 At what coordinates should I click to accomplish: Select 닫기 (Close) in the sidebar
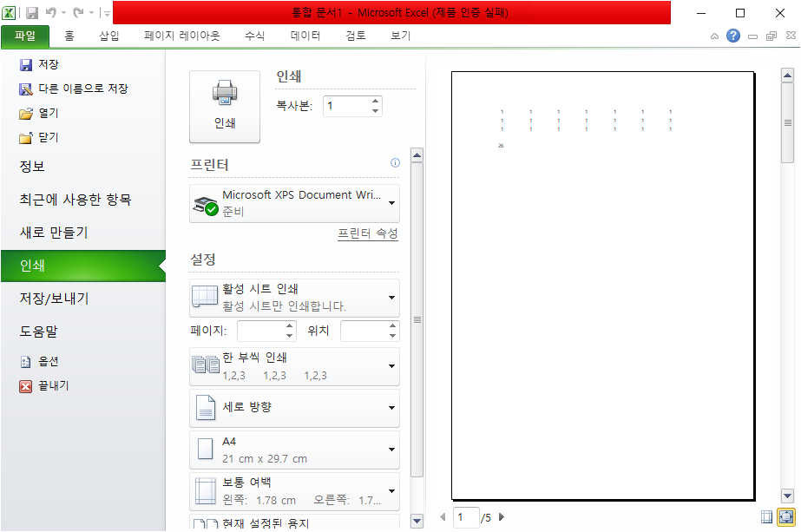(39, 138)
